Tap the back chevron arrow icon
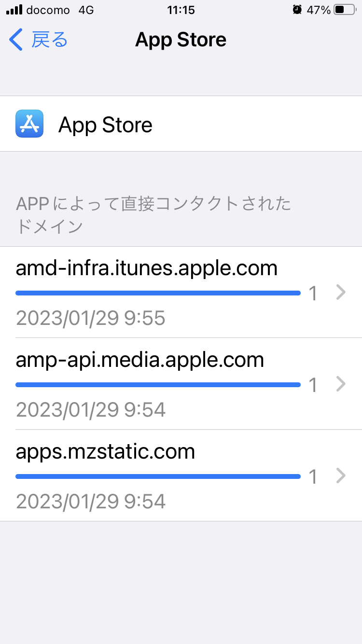This screenshot has width=362, height=644. [16, 40]
